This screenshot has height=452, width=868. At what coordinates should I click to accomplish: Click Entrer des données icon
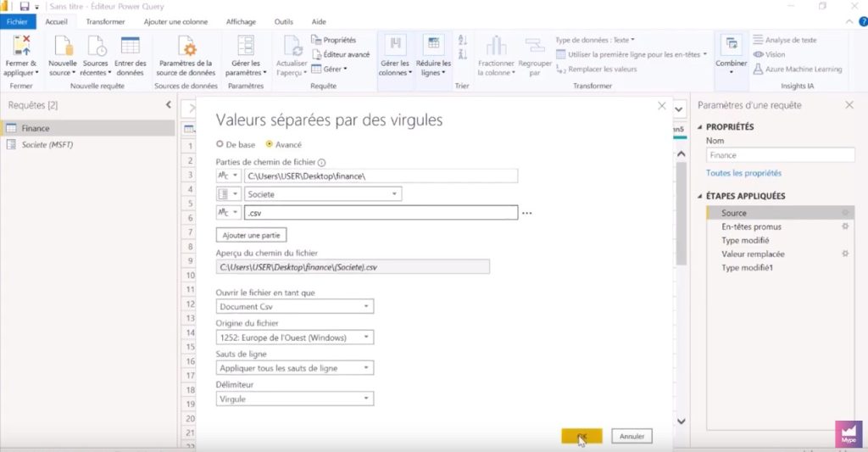pos(130,46)
